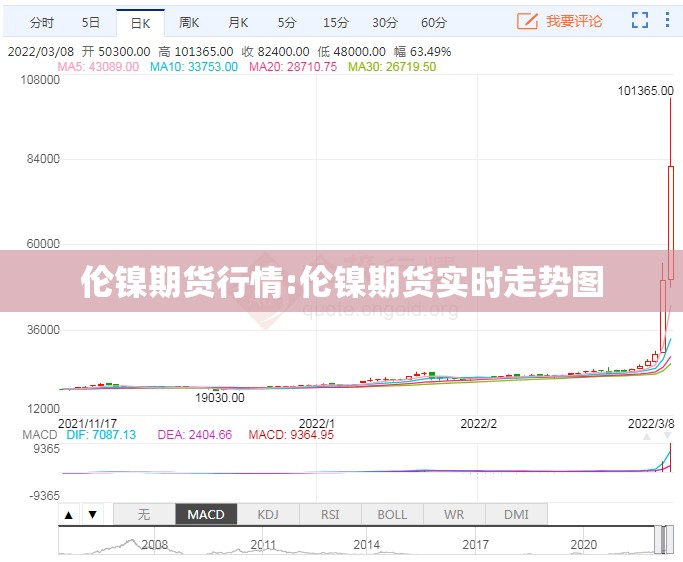The height and width of the screenshot is (562, 683).
Task: Select the DMI indicator button
Action: pos(516,515)
